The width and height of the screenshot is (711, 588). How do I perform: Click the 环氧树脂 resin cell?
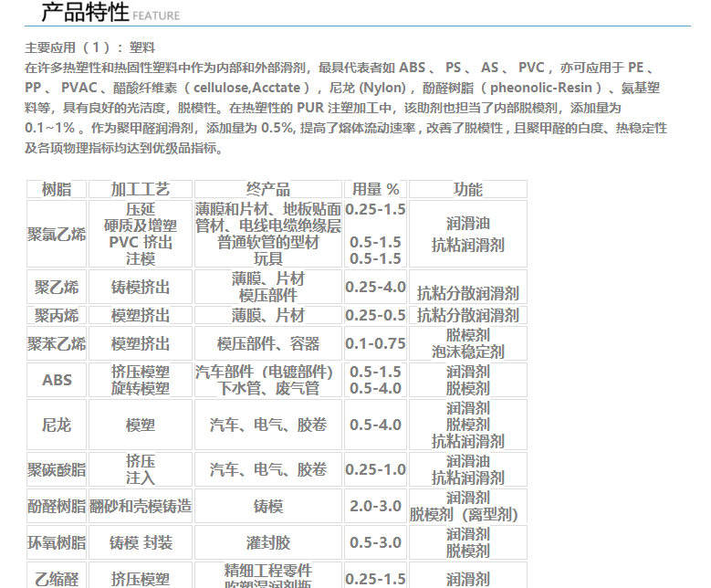click(x=57, y=542)
